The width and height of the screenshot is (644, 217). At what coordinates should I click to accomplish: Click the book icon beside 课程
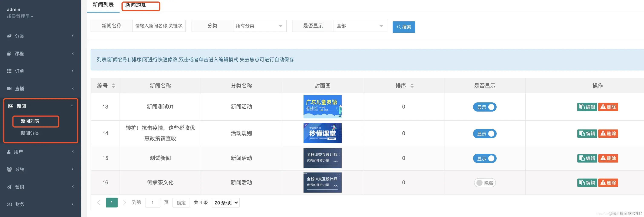click(9, 53)
